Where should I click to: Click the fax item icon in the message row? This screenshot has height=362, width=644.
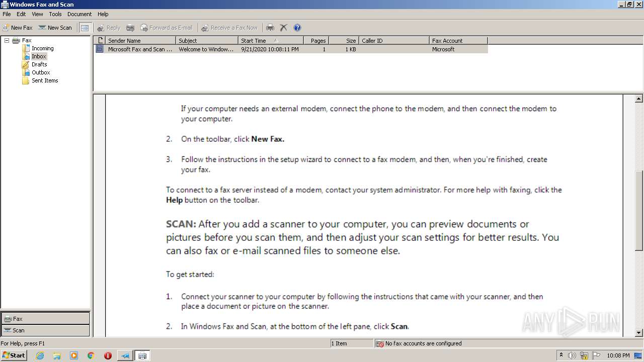click(x=100, y=49)
